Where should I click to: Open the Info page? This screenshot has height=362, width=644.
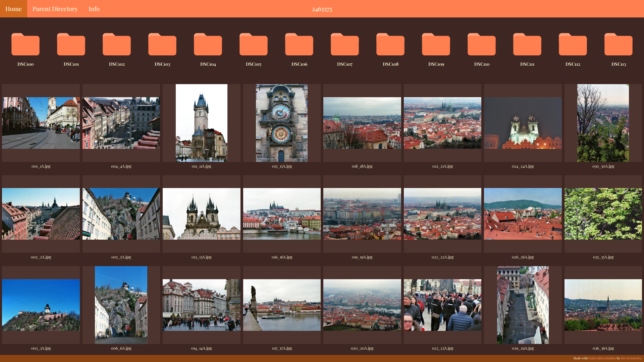(94, 9)
